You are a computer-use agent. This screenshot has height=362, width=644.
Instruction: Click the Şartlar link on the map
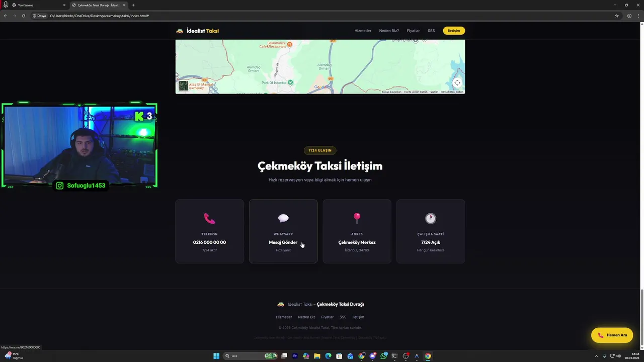coord(434,92)
